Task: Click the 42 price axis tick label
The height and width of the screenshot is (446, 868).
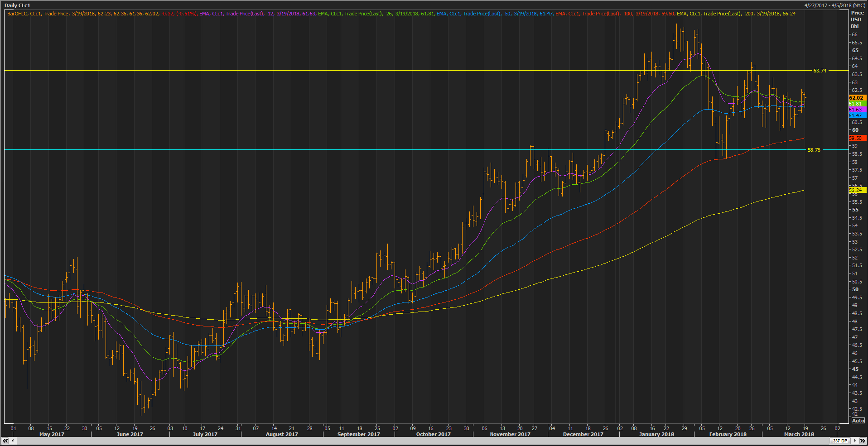Action: (x=854, y=414)
